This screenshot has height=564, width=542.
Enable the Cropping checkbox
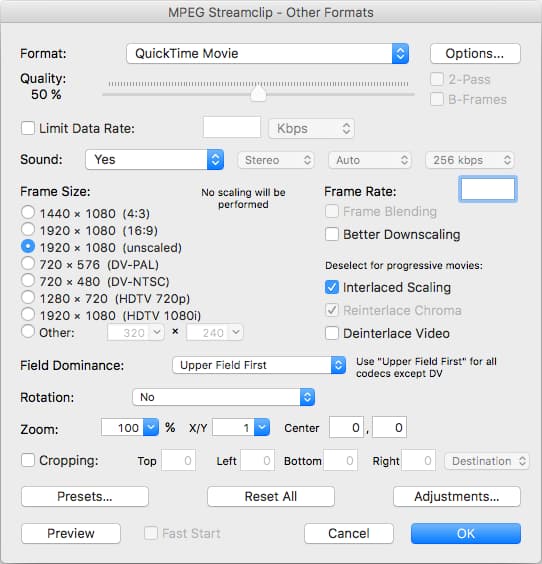(x=28, y=460)
